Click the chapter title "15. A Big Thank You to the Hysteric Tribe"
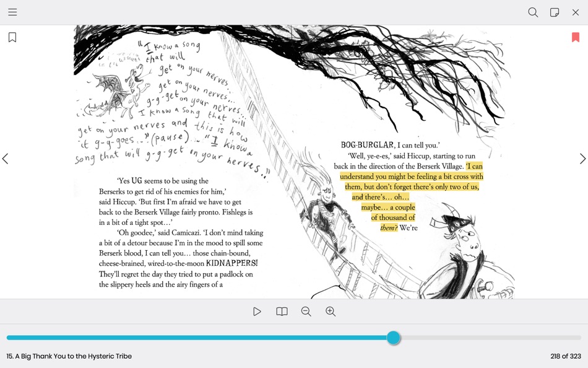 [69, 356]
